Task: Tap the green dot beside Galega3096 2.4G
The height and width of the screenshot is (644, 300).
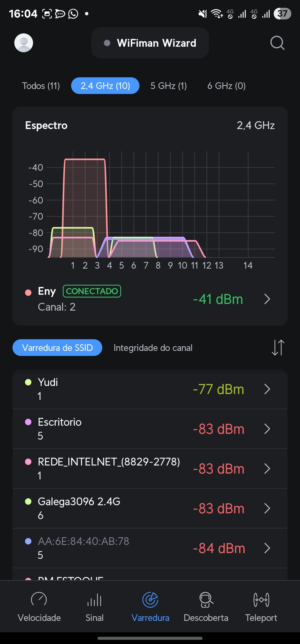Action: coord(28,501)
